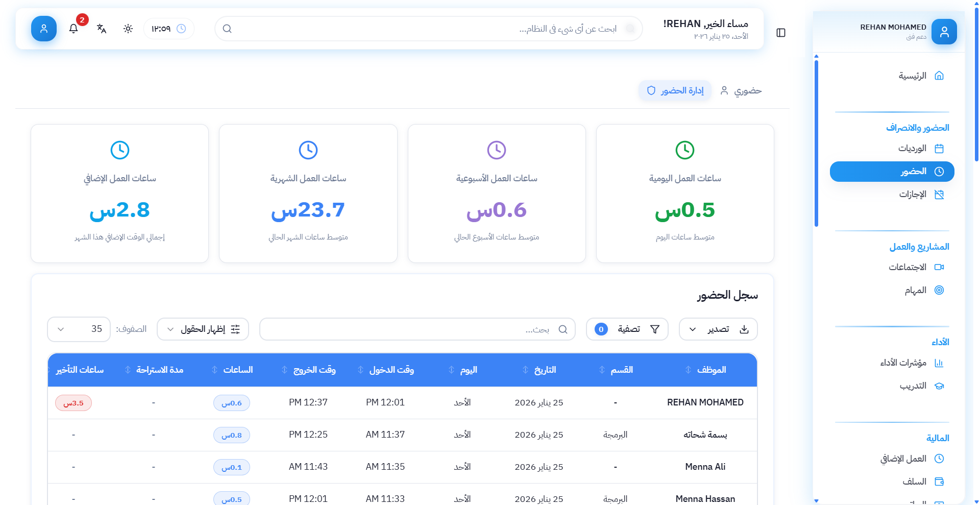Viewport: 980px width, 505px height.
Task: Toggle the light/dark theme sun icon
Action: tap(128, 29)
